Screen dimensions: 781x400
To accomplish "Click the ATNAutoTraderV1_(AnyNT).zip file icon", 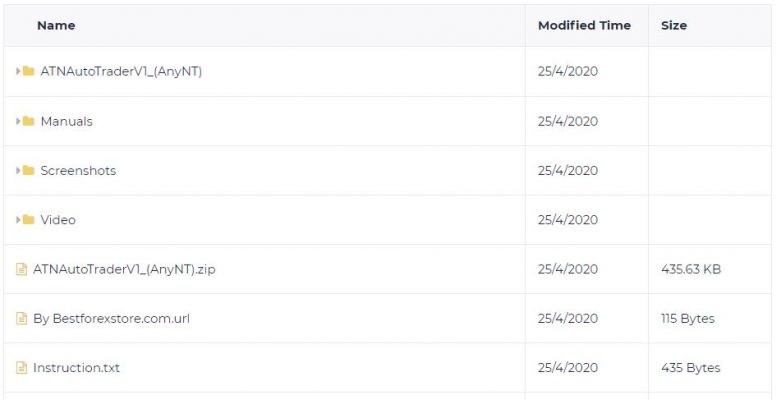I will pos(21,269).
